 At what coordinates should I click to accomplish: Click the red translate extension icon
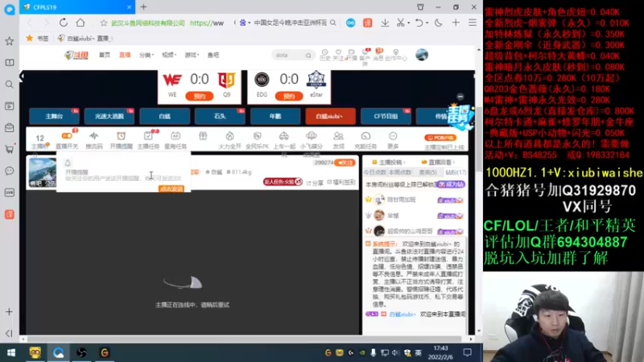click(x=368, y=23)
